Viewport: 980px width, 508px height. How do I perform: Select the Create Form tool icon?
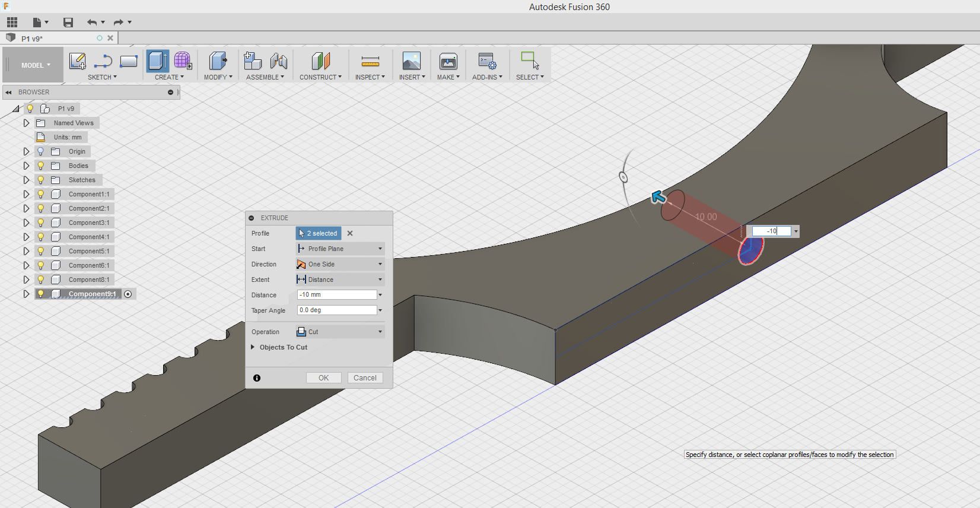183,61
